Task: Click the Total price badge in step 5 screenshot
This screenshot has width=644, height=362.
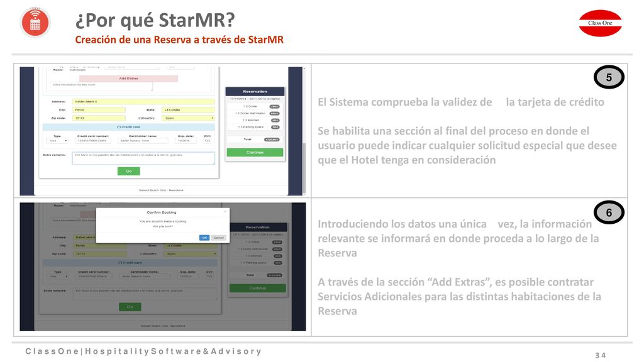Action: 272,140
